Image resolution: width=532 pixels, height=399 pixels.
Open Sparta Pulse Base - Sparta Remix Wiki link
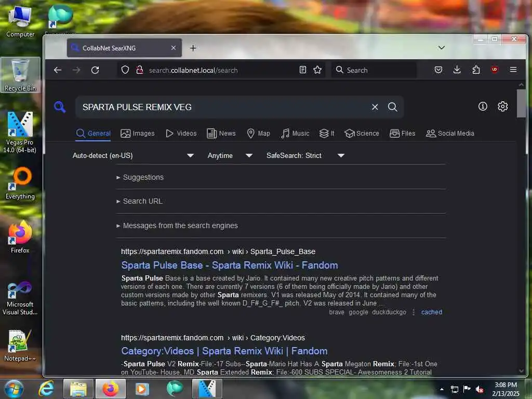point(230,265)
